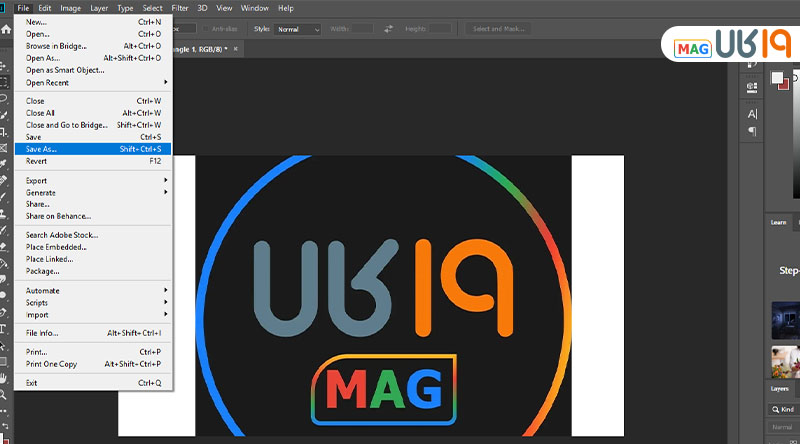Image resolution: width=800 pixels, height=444 pixels.
Task: Open the Style dropdown set to Normal
Action: click(298, 29)
